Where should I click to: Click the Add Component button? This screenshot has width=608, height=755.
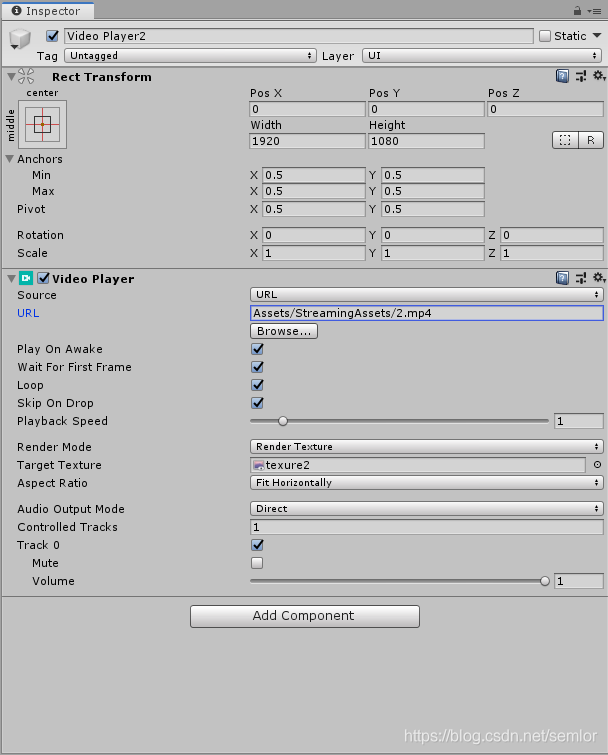tap(305, 616)
